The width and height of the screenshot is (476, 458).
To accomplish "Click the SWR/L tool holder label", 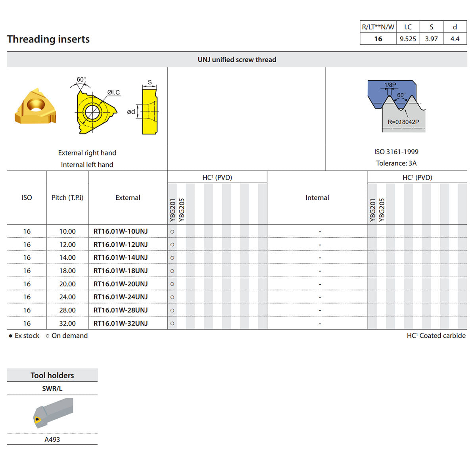I will click(x=52, y=389).
